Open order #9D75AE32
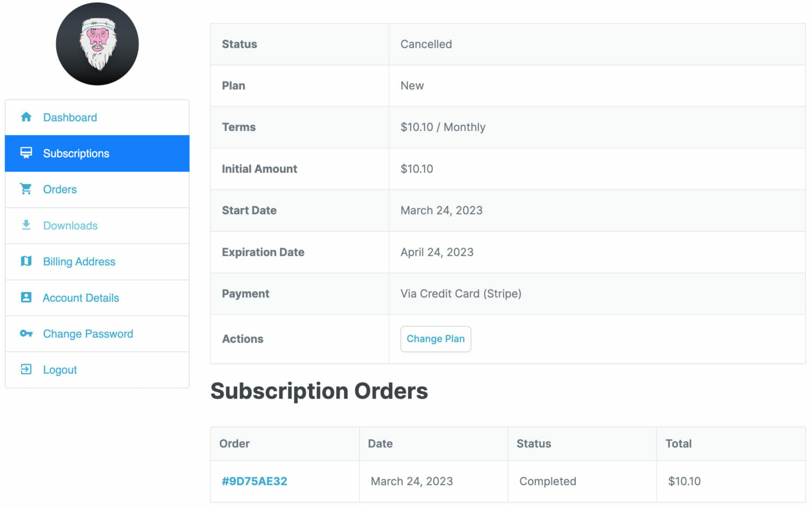This screenshot has height=508, width=812. pyautogui.click(x=254, y=481)
